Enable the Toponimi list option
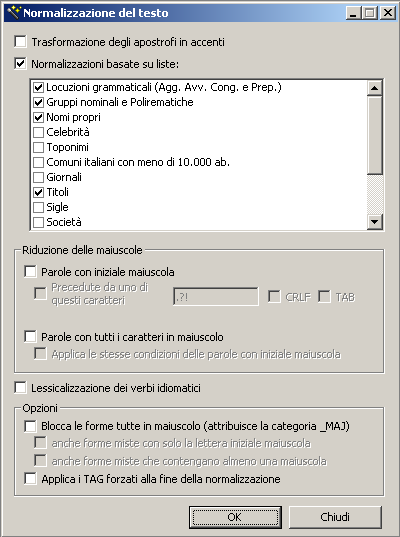The height and width of the screenshot is (537, 400). pos(38,147)
